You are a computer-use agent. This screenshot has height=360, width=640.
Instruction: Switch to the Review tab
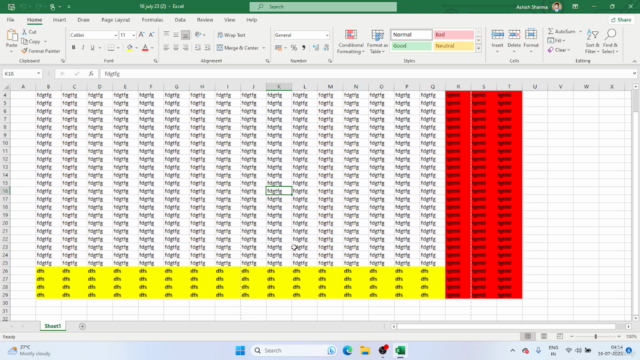[205, 20]
